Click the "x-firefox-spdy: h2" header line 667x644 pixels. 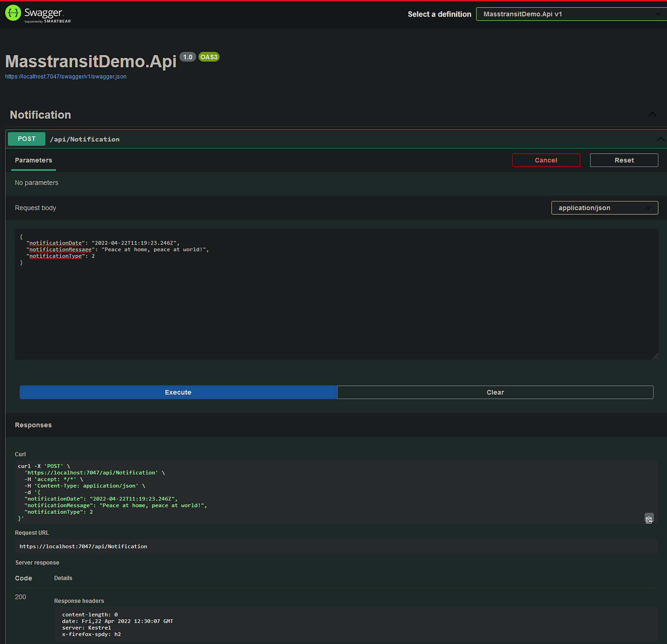91,634
